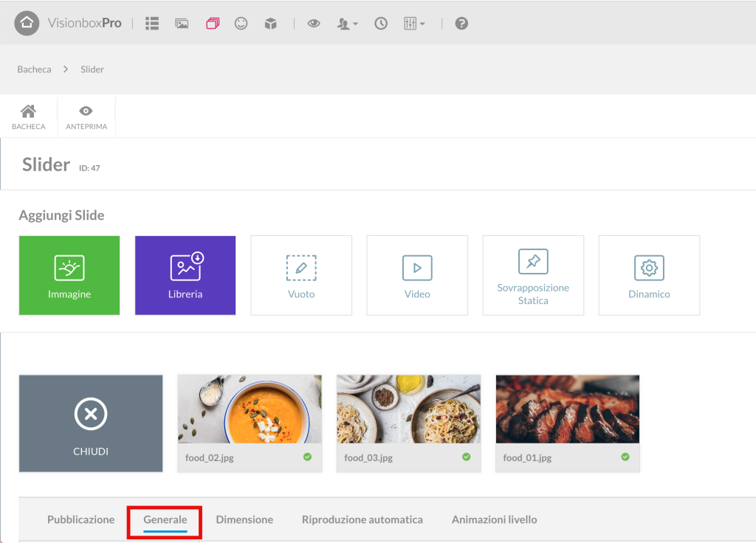Select the food_02.jpg soup thumbnail
This screenshot has width=756, height=543.
(x=250, y=409)
